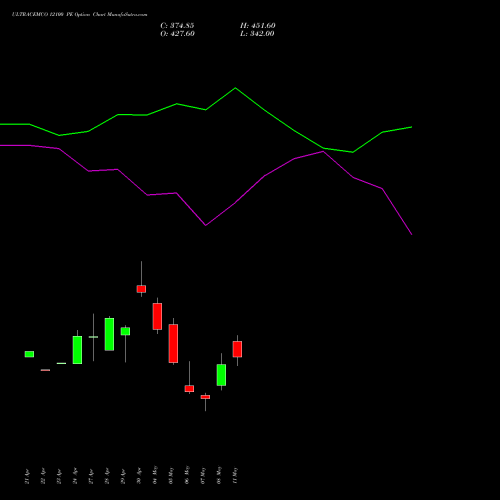Viewport: 500px width, 500px height.
Task: Click the 07 May date label
Action: tap(203, 475)
